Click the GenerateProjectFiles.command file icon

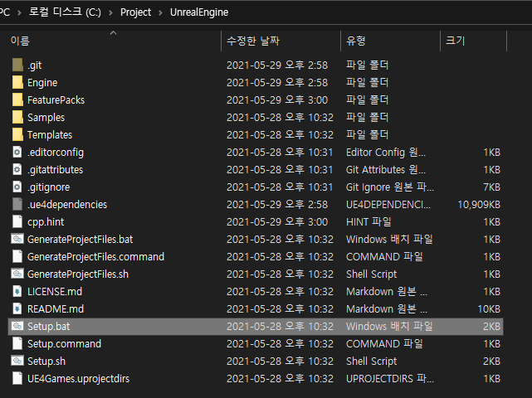point(17,257)
